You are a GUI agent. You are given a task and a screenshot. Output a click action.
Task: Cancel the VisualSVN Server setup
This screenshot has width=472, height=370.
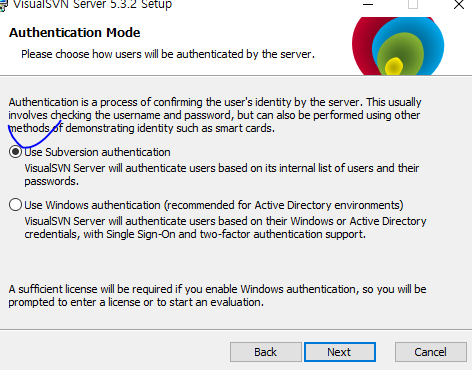(x=430, y=352)
